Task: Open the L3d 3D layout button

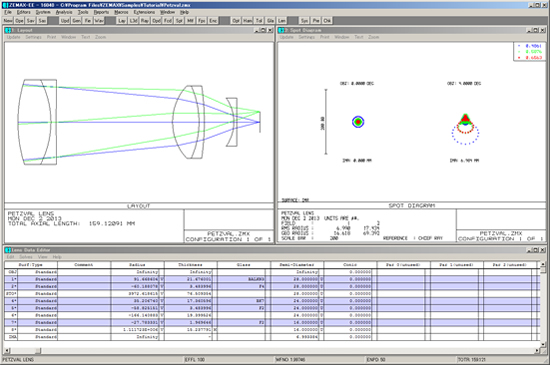Action: [x=133, y=21]
